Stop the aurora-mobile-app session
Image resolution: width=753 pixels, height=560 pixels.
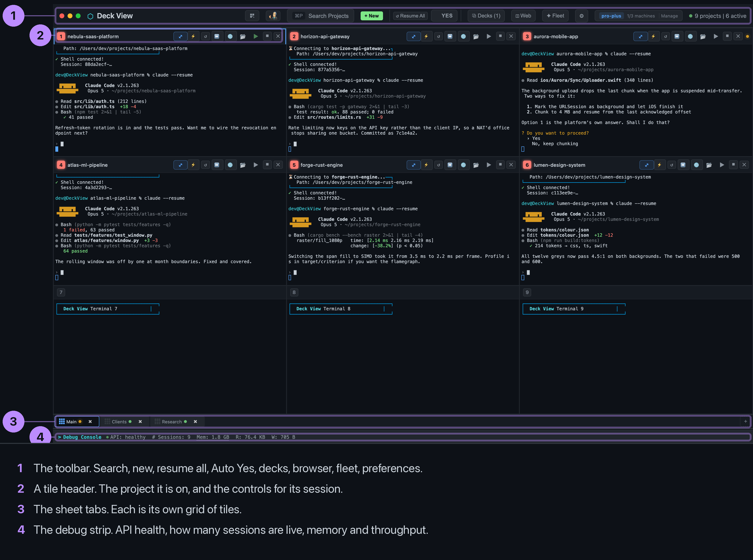(727, 36)
